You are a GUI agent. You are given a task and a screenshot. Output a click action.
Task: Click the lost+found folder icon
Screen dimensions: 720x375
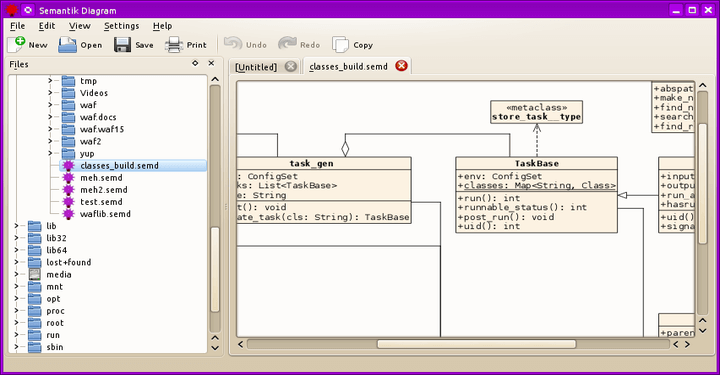click(34, 263)
